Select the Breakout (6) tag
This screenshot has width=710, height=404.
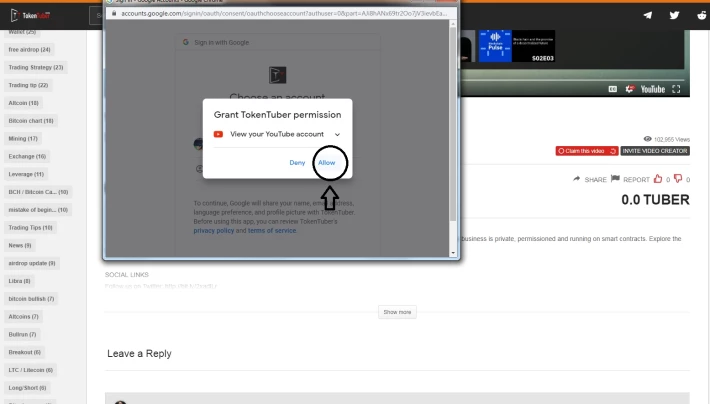click(x=24, y=352)
